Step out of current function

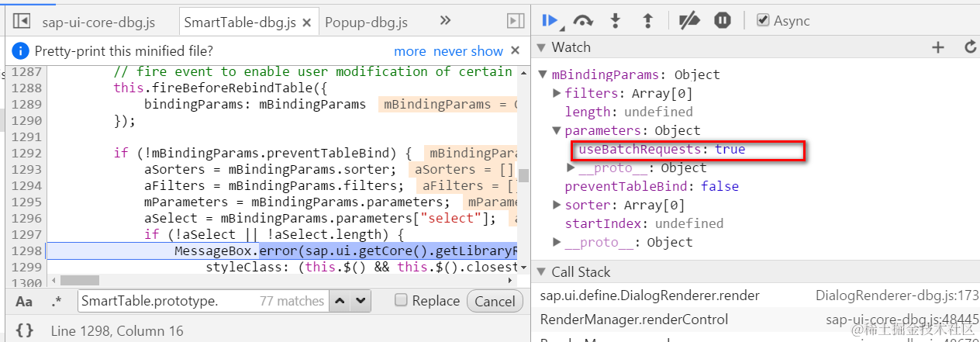click(649, 21)
